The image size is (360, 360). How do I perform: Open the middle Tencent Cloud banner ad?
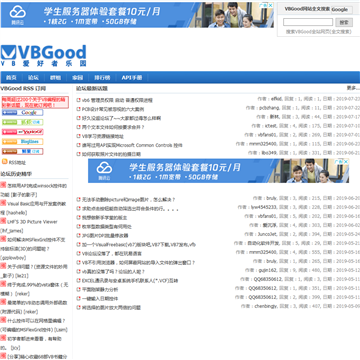pyautogui.click(x=218, y=171)
